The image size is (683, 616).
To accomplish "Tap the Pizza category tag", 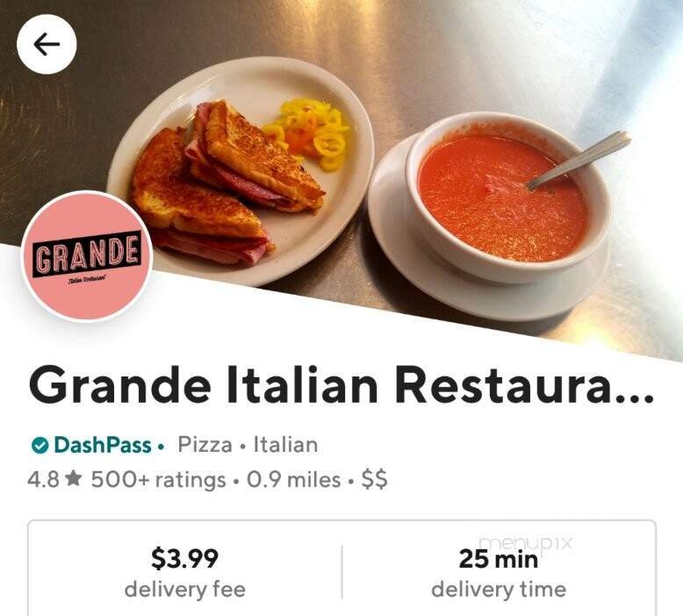I will [x=205, y=445].
